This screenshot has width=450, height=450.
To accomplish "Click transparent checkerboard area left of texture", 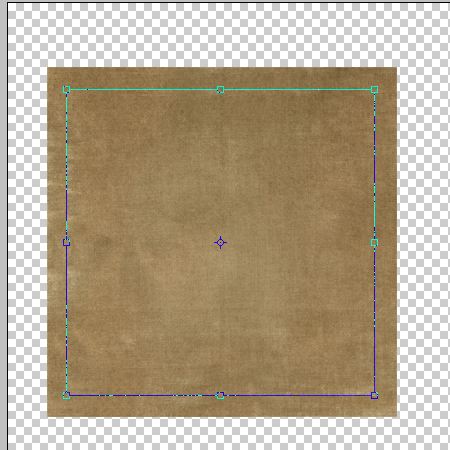I will coord(27,242).
